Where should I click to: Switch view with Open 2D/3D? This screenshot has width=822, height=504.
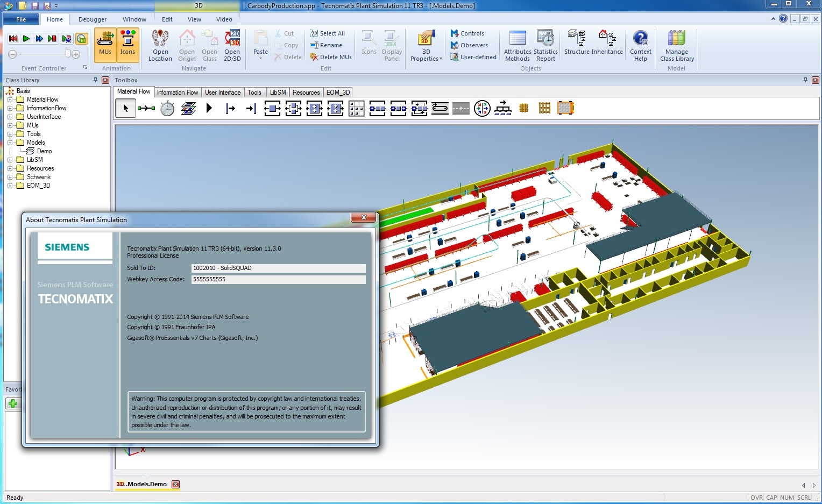click(232, 45)
